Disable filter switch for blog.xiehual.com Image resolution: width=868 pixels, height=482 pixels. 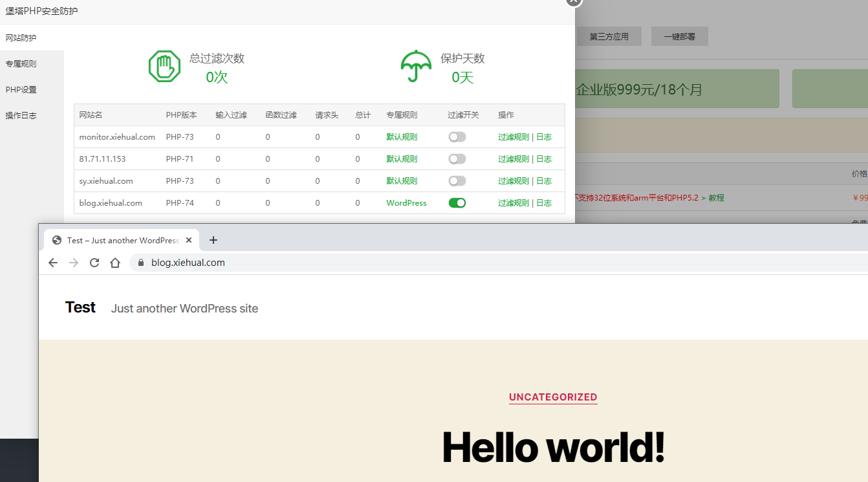click(x=457, y=203)
